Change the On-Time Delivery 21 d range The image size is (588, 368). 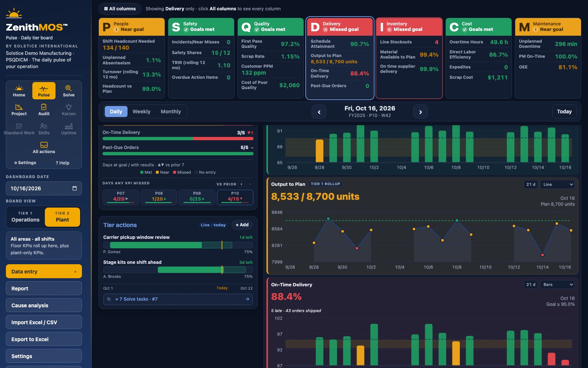coord(531,284)
